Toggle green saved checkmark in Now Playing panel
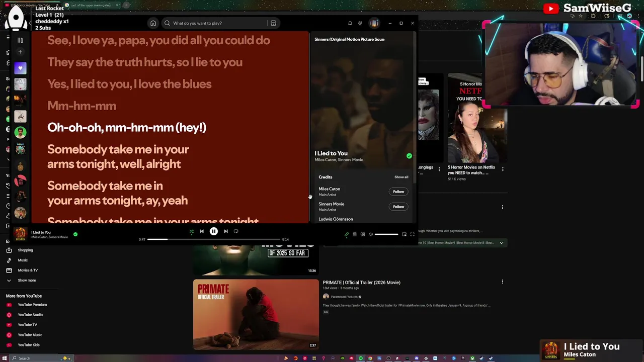This screenshot has width=644, height=362. (x=409, y=156)
